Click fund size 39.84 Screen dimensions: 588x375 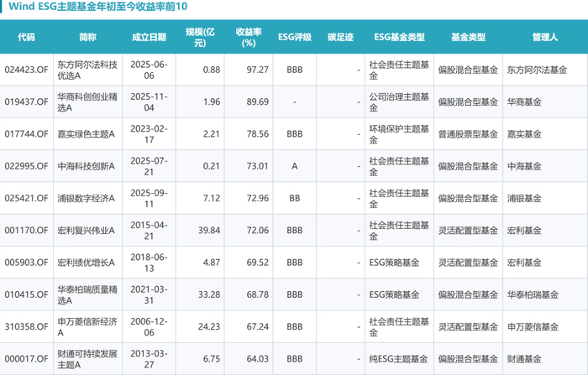(209, 231)
